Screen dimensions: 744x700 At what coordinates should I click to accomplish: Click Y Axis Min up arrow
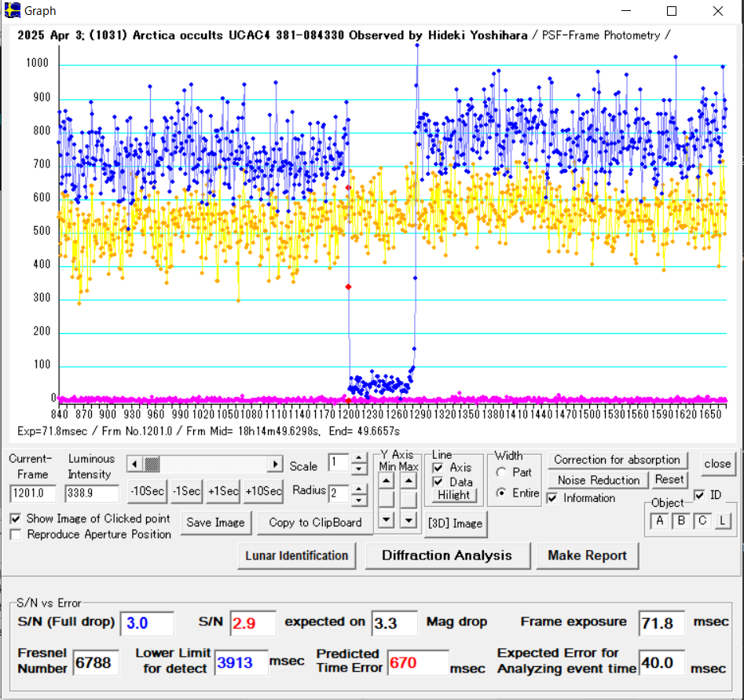click(387, 480)
